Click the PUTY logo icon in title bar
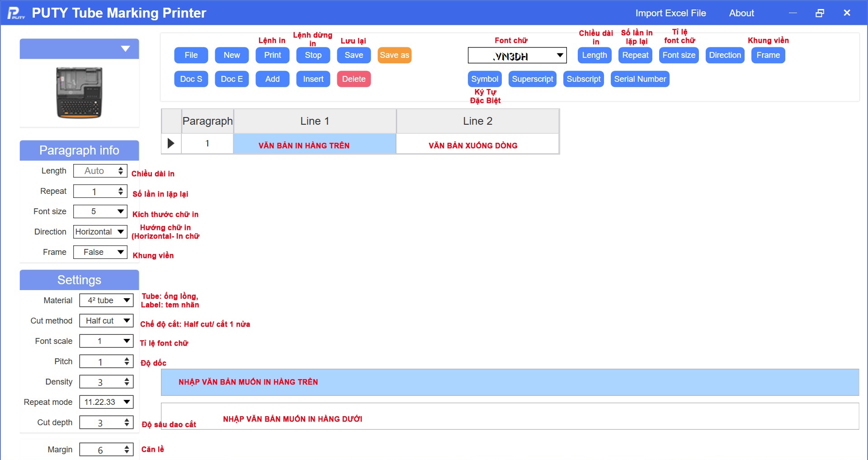This screenshot has width=868, height=460. [x=16, y=13]
